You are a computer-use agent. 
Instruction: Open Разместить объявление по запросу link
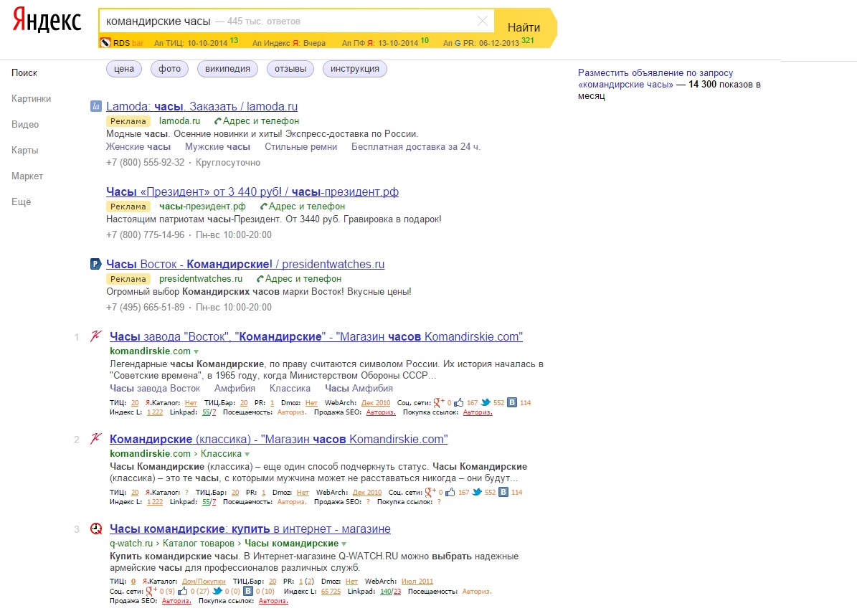655,78
